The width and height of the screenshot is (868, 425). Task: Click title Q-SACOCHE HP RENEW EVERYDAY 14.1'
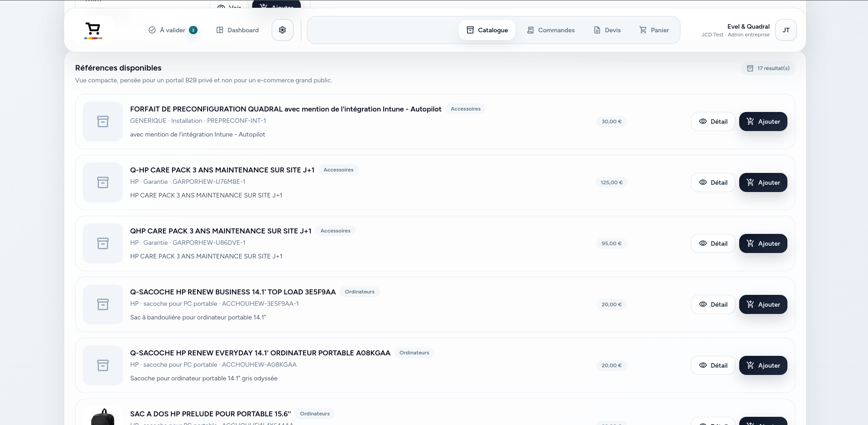click(x=260, y=353)
